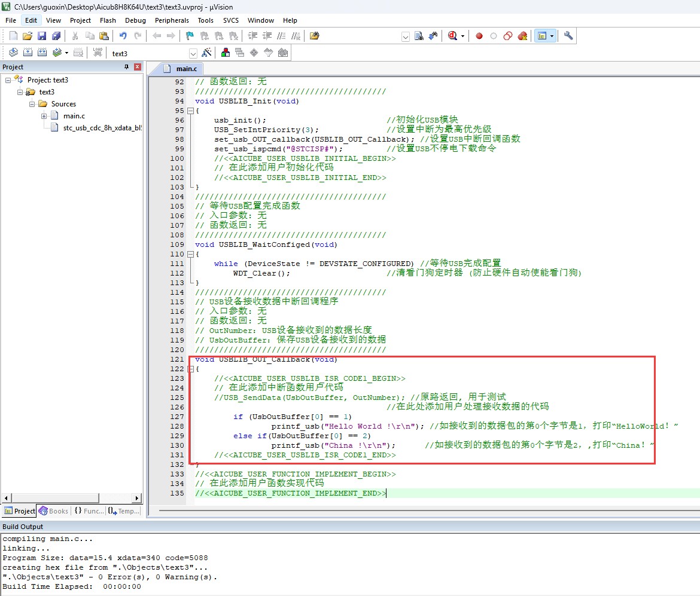Switch to the Books panel tab

[54, 511]
